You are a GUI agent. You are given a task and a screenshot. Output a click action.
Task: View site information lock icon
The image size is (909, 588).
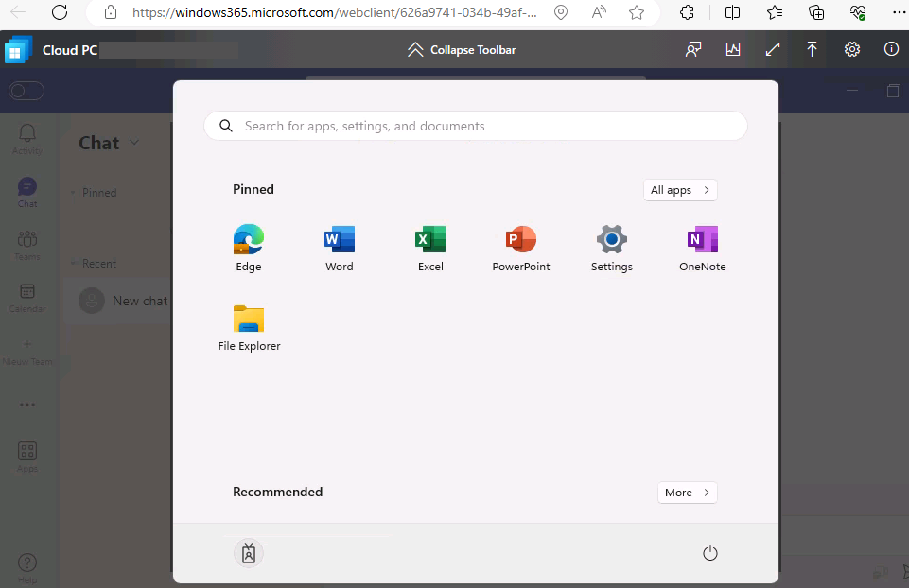point(110,12)
